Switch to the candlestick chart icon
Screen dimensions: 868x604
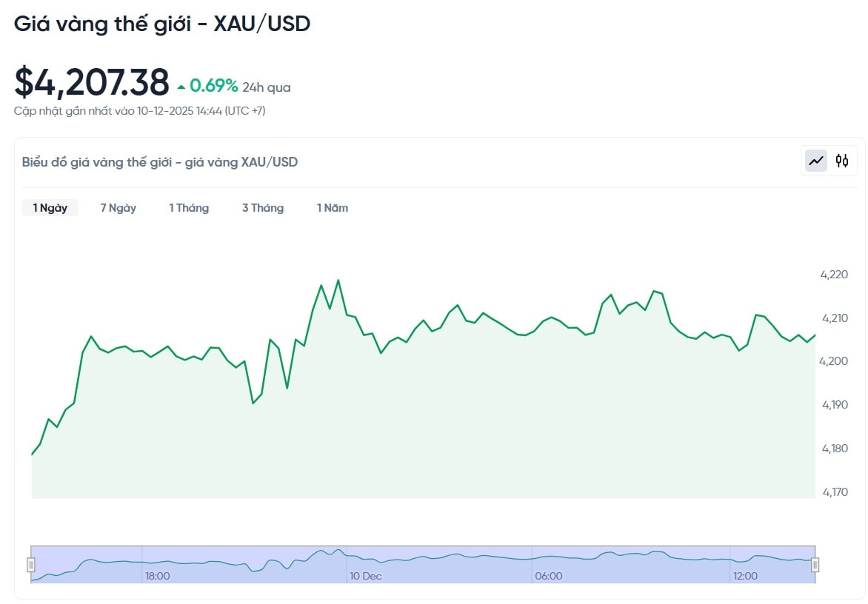coord(842,161)
